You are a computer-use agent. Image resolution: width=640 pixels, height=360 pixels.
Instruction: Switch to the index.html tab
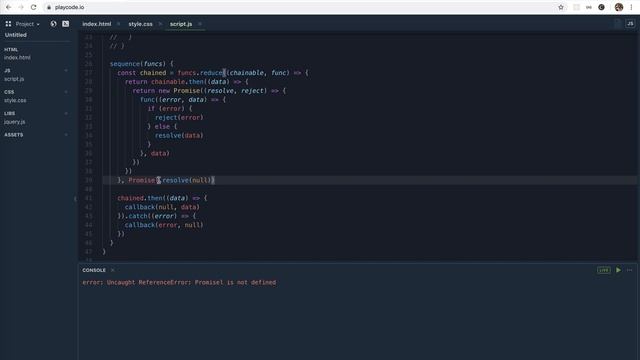pos(97,24)
